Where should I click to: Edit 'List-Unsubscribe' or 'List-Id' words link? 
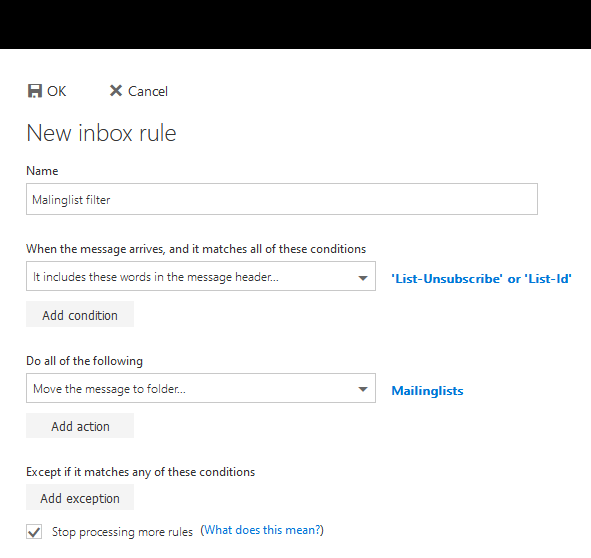(481, 279)
